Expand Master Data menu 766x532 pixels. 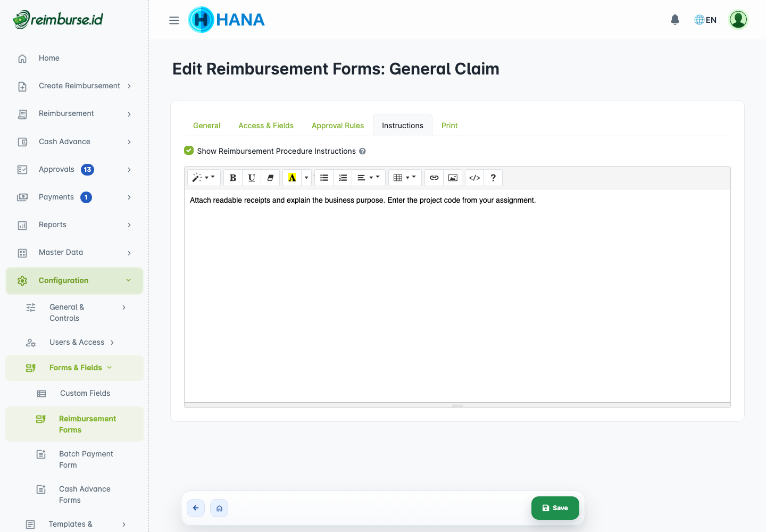[x=74, y=252]
